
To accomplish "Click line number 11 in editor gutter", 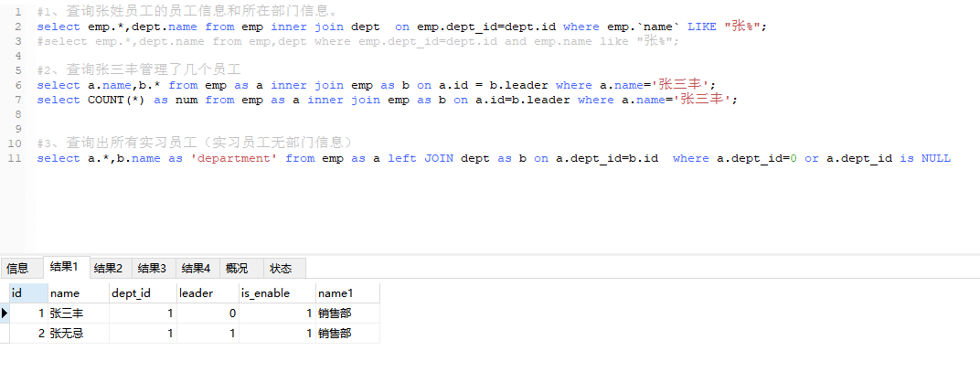I will [x=15, y=158].
